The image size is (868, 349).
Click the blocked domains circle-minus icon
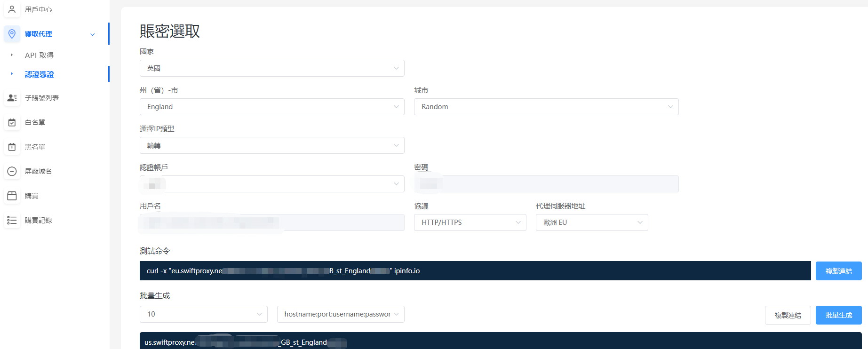point(12,171)
